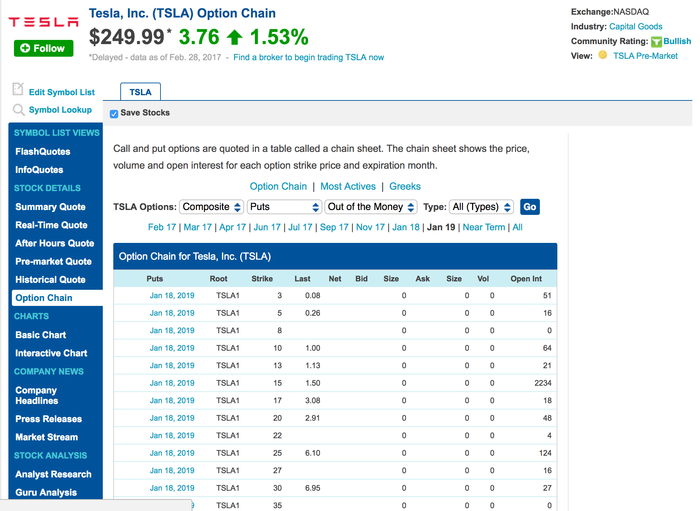Click Find a broker to begin trading link
Image resolution: width=700 pixels, height=511 pixels.
pos(308,57)
